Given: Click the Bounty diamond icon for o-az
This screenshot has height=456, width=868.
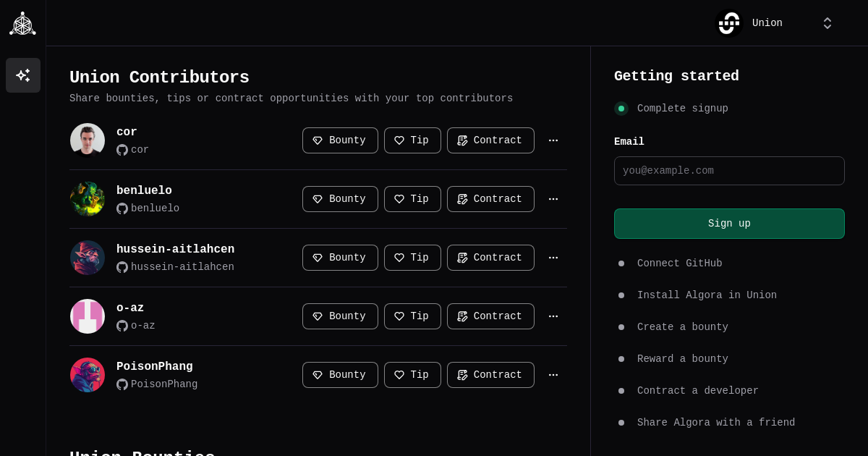Looking at the screenshot, I should coord(318,316).
